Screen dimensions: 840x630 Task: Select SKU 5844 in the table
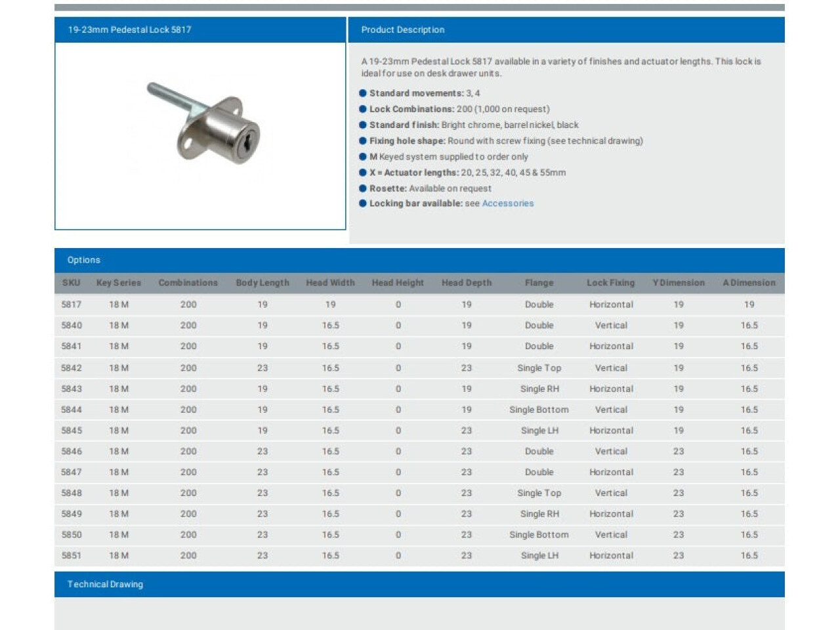tap(72, 409)
